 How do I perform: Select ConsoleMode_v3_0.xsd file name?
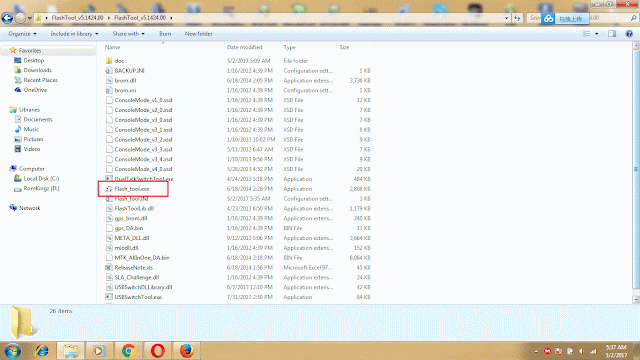coord(143,120)
